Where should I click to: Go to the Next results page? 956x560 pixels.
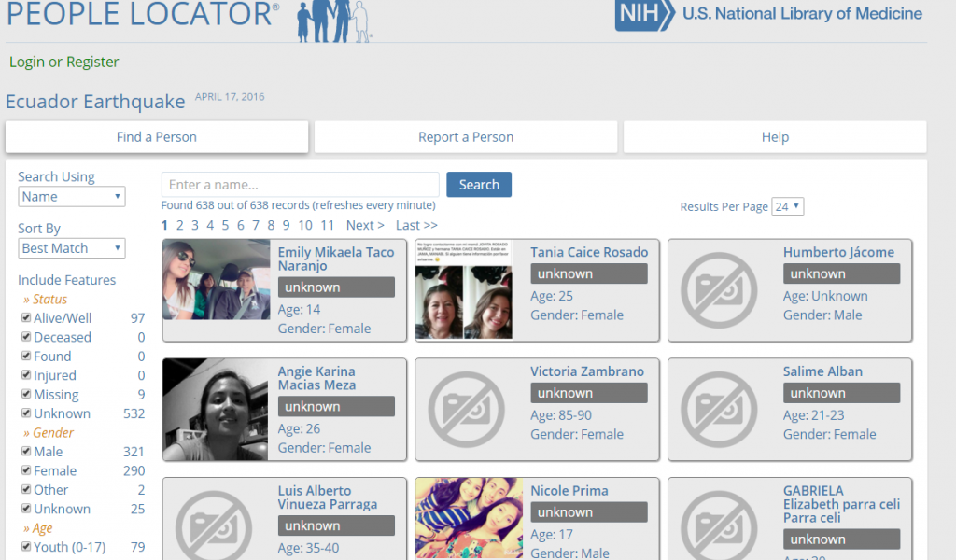365,225
